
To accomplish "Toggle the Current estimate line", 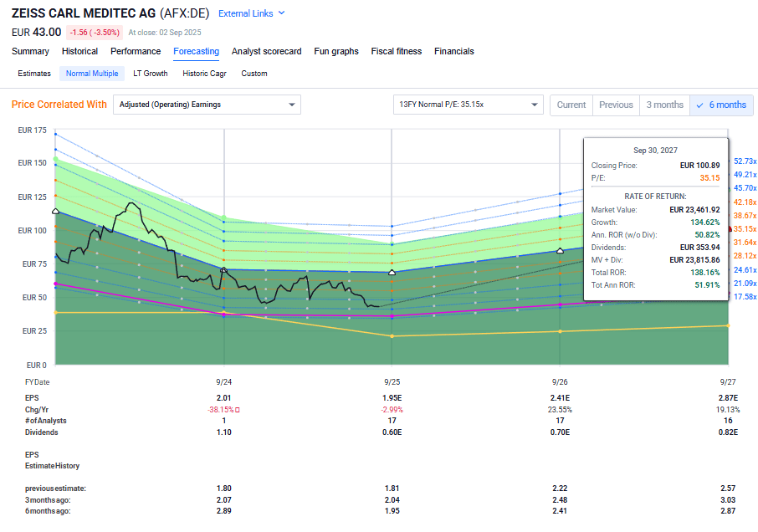I will tap(571, 105).
